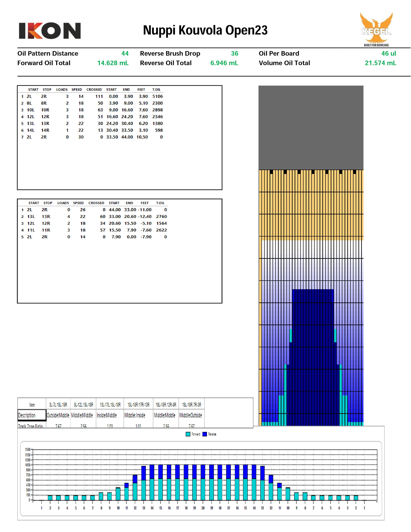Click the 10L start cell in forward table
Screen dimensions: 411x532
coord(31,110)
